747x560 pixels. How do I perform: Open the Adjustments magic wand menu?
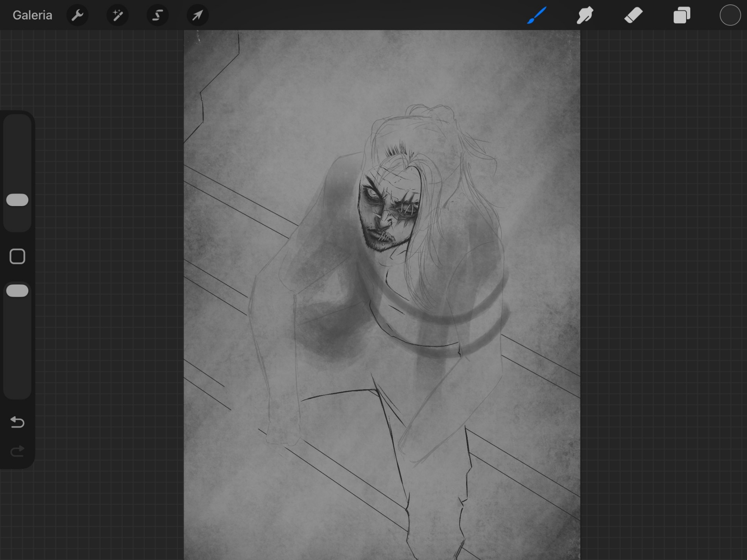[118, 15]
